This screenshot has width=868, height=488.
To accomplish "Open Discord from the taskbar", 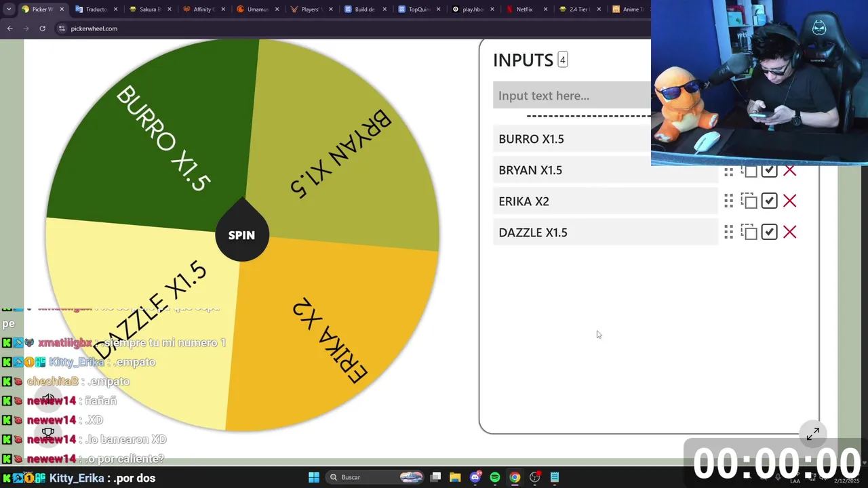I will click(x=475, y=477).
